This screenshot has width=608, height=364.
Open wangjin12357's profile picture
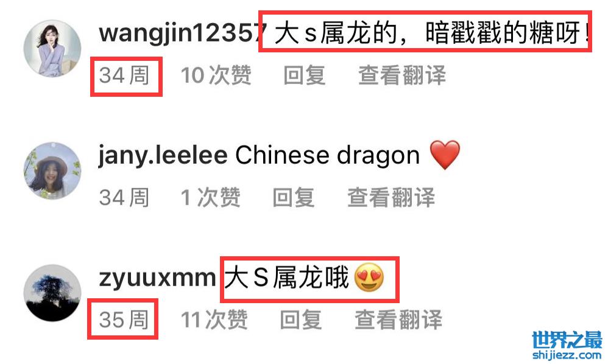click(52, 49)
